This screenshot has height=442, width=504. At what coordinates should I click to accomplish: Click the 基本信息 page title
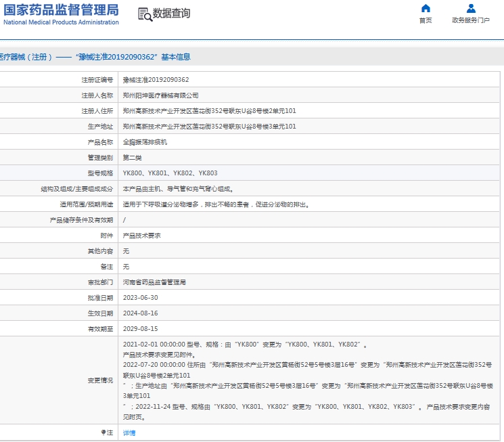[x=176, y=57]
